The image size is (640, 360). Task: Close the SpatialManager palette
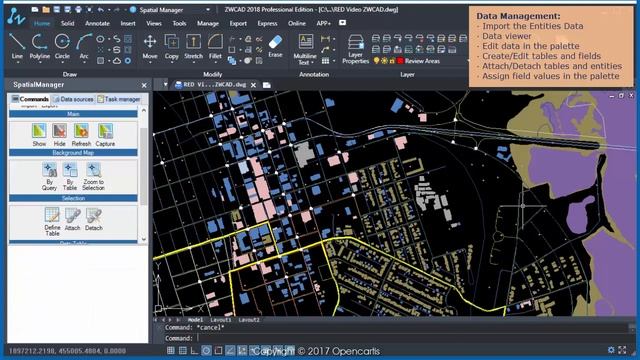(144, 85)
